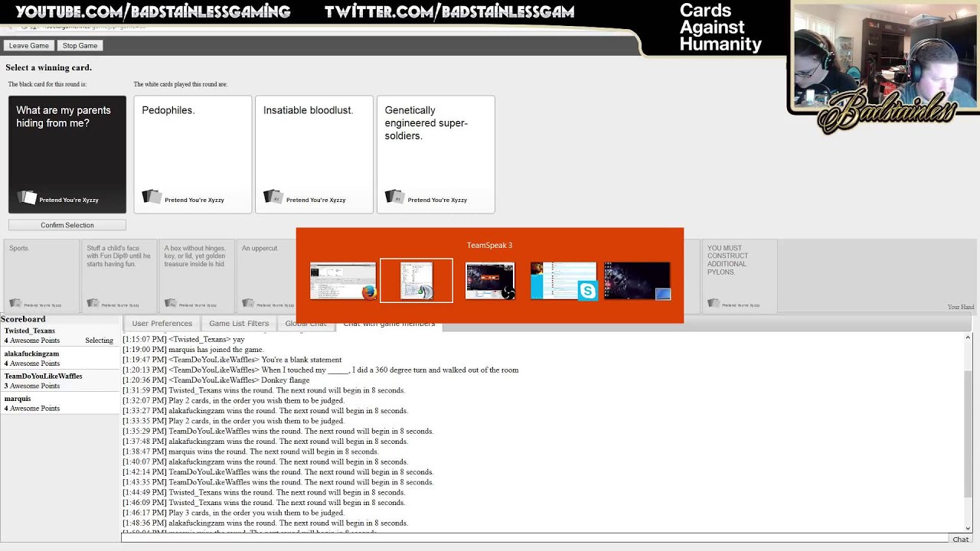Click "The black card for this round is:" label

47,84
